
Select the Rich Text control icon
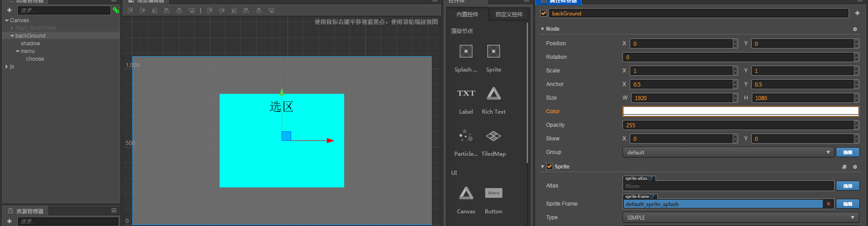[x=493, y=93]
